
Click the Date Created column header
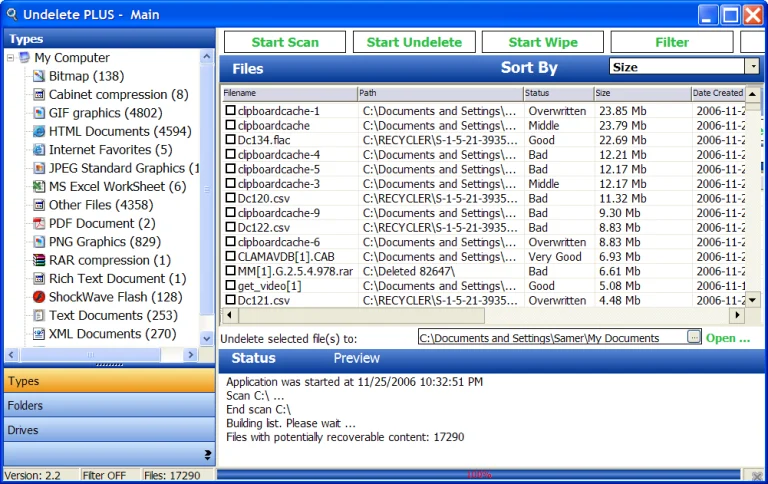(x=718, y=93)
